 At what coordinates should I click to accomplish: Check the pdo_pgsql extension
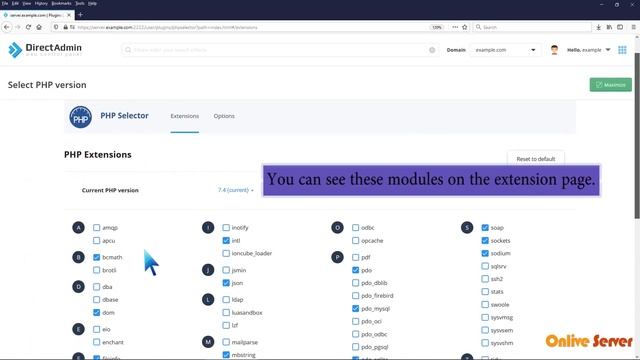tap(356, 347)
